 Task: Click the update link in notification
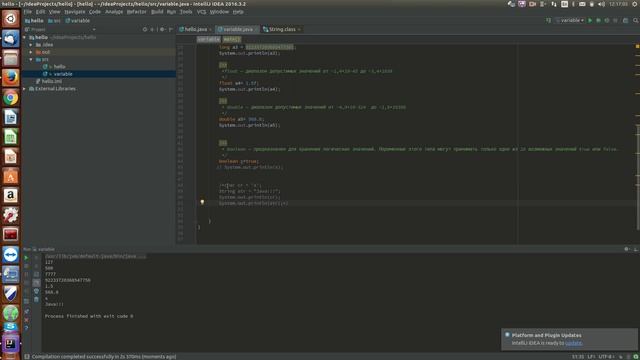click(573, 343)
